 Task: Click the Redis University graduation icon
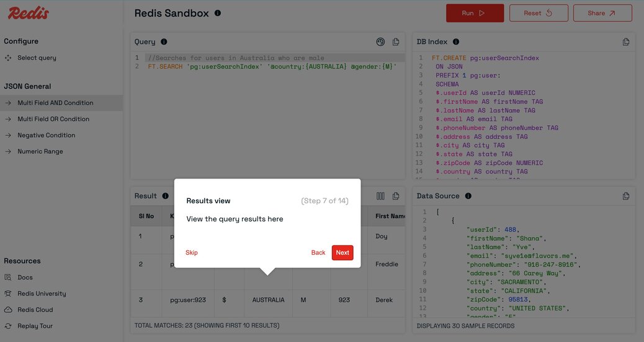coord(8,294)
